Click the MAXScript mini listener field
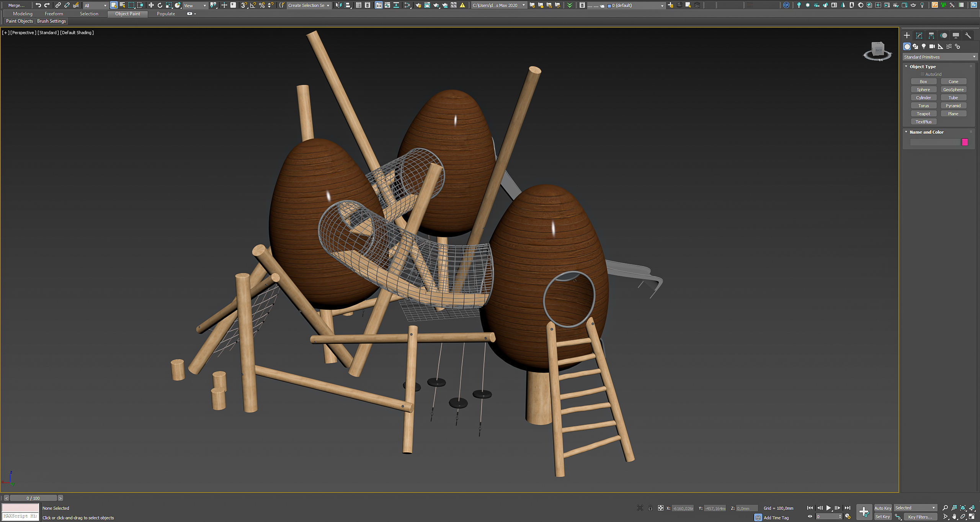The width and height of the screenshot is (980, 522). click(20, 516)
